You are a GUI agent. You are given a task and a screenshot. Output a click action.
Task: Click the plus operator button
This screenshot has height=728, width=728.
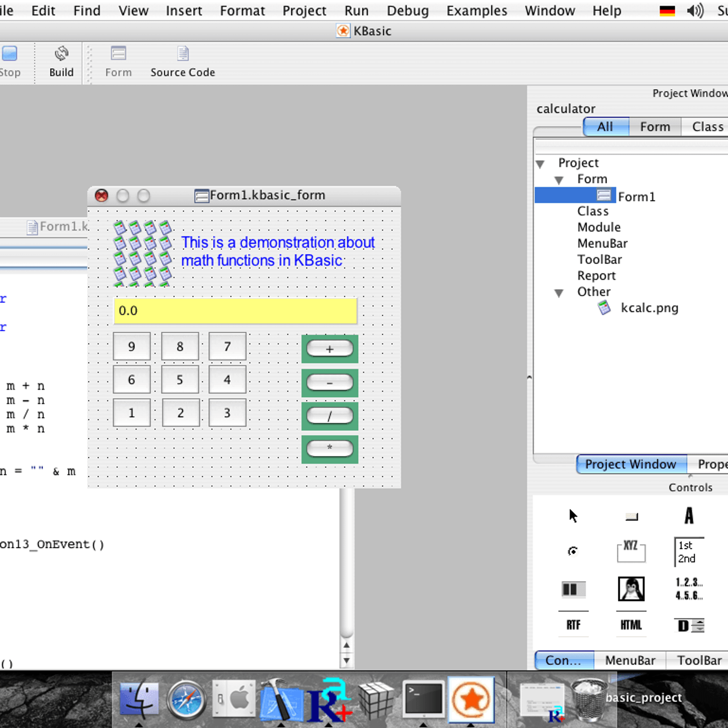330,349
